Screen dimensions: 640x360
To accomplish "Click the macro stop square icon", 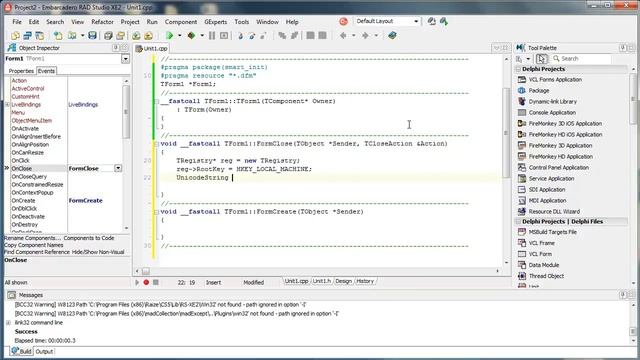I will (x=156, y=282).
